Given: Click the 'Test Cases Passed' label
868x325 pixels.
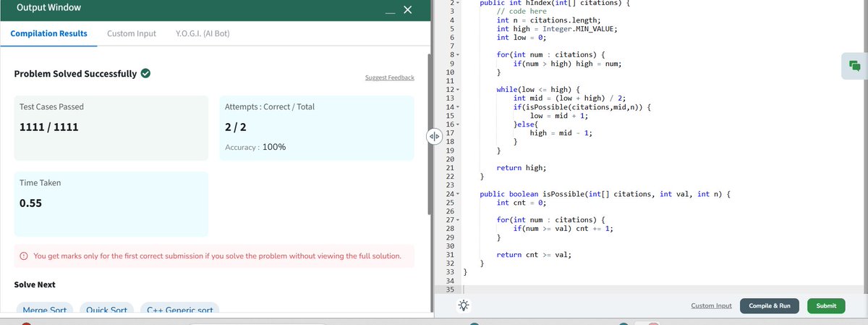Looking at the screenshot, I should coord(51,106).
